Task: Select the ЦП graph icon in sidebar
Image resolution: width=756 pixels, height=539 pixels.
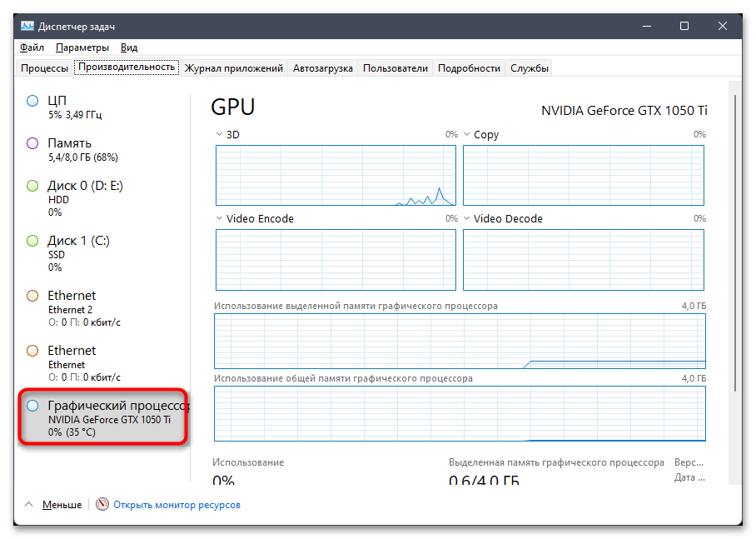Action: (x=32, y=100)
